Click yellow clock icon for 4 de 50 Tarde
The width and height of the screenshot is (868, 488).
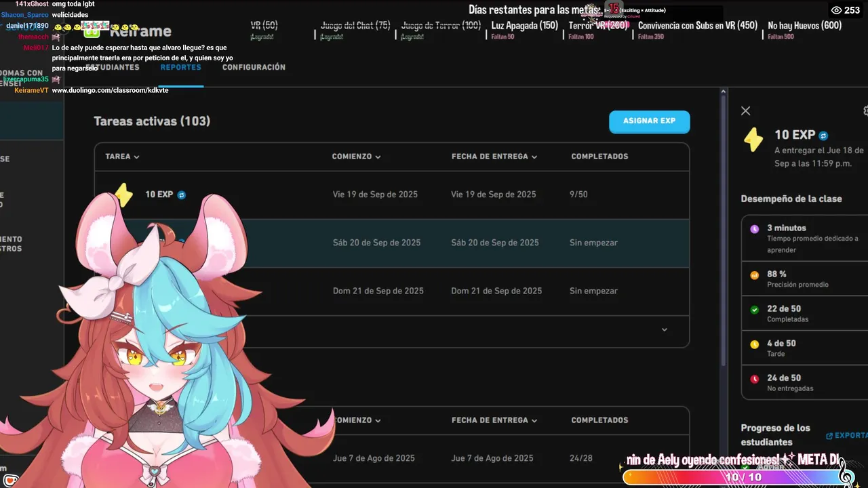[x=755, y=344]
